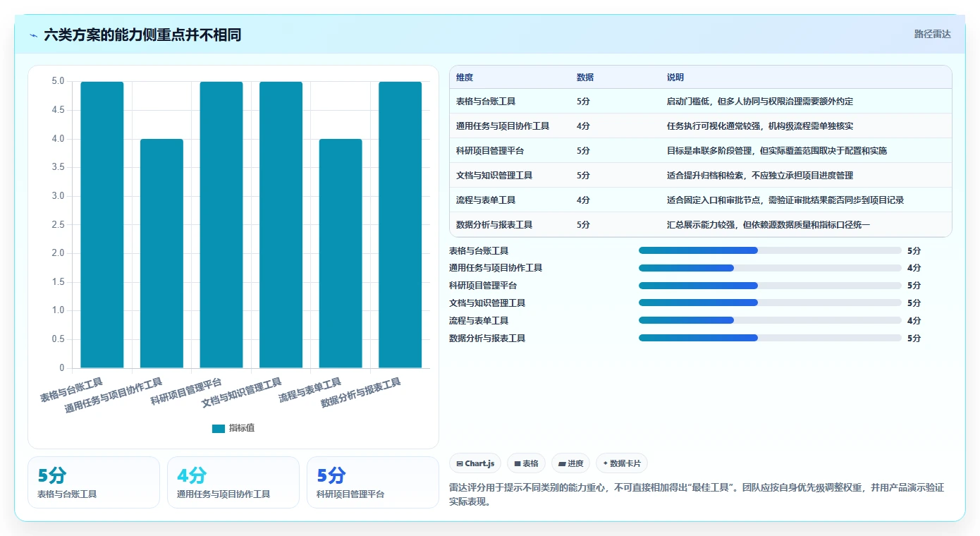This screenshot has width=980, height=536.
Task: Open the 4分 通用任务与项目协作工具 stat card
Action: tap(233, 482)
